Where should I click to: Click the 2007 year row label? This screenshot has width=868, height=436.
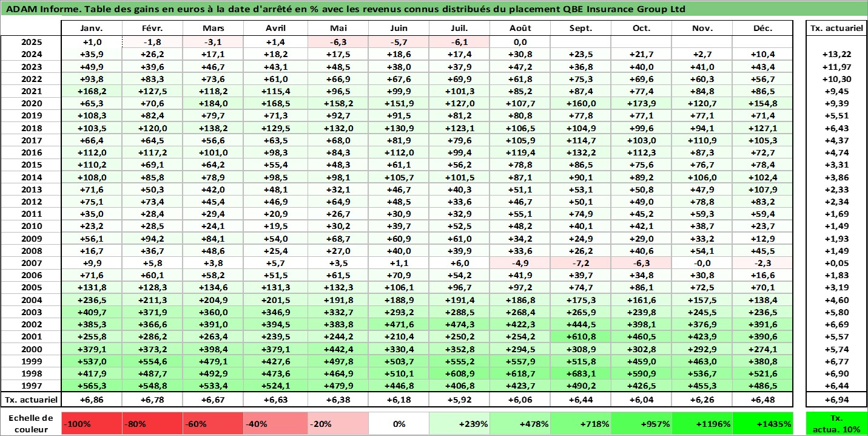(x=31, y=264)
